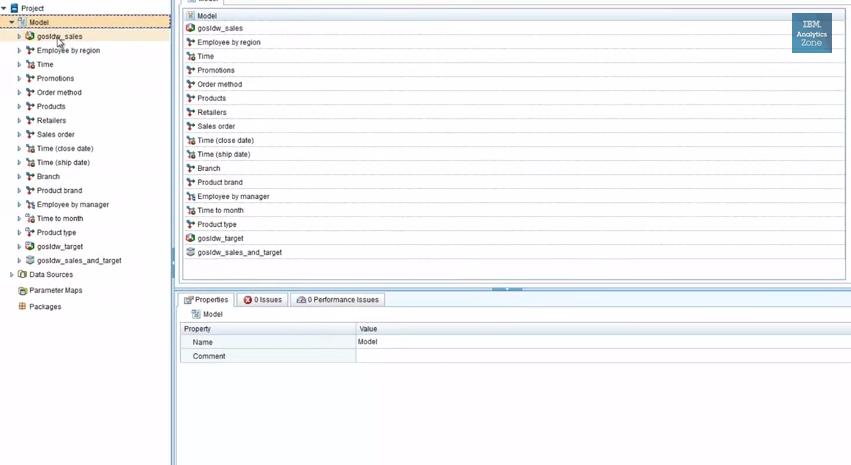
Task: Click the Model icon in the tree
Action: point(22,22)
